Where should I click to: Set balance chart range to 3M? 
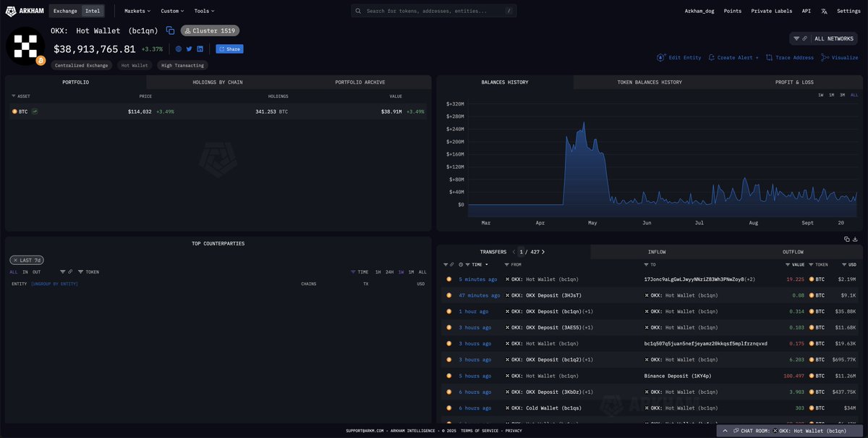843,95
